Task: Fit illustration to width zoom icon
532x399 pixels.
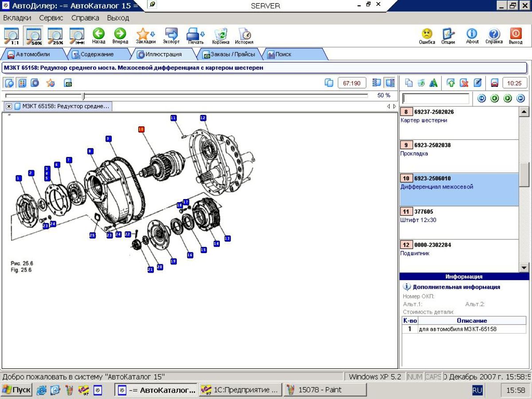Action: click(77, 36)
